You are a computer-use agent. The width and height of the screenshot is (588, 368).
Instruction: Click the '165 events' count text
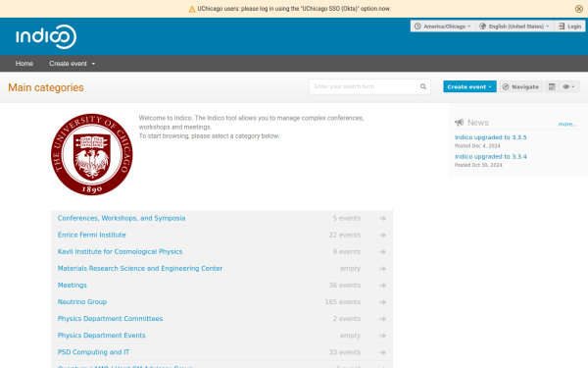pyautogui.click(x=342, y=301)
